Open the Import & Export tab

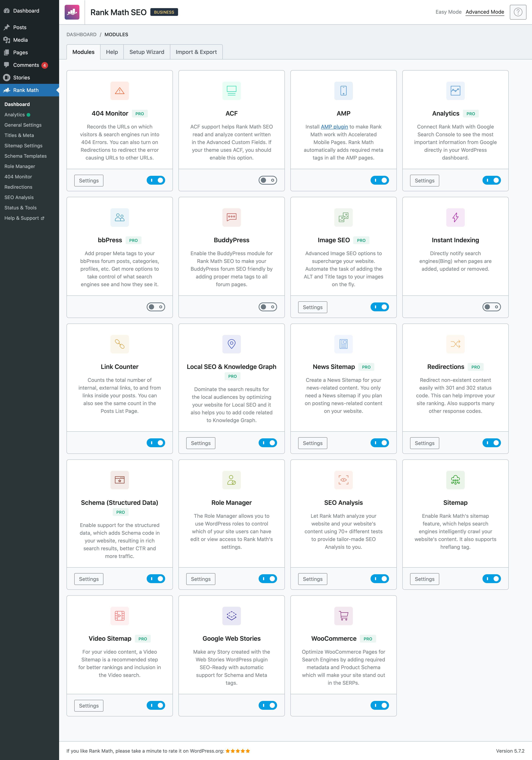pos(196,52)
